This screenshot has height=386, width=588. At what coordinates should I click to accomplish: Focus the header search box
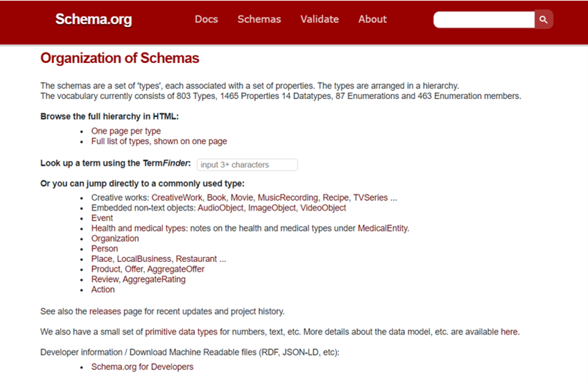[484, 19]
